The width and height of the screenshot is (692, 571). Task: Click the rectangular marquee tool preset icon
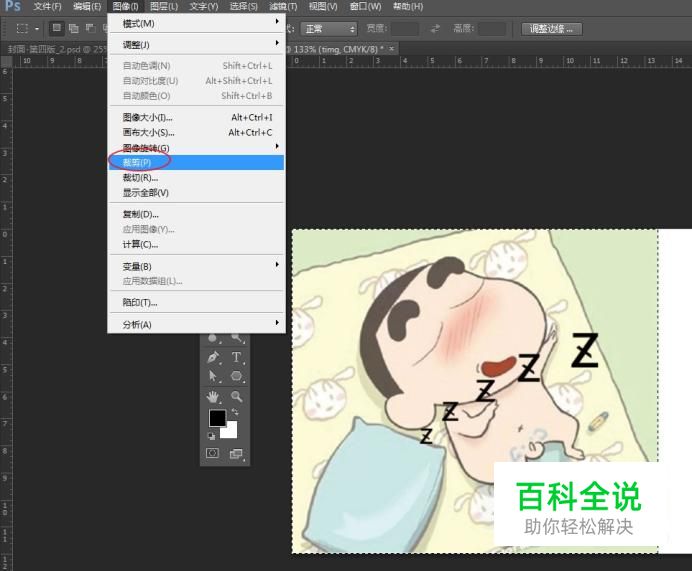[x=22, y=29]
